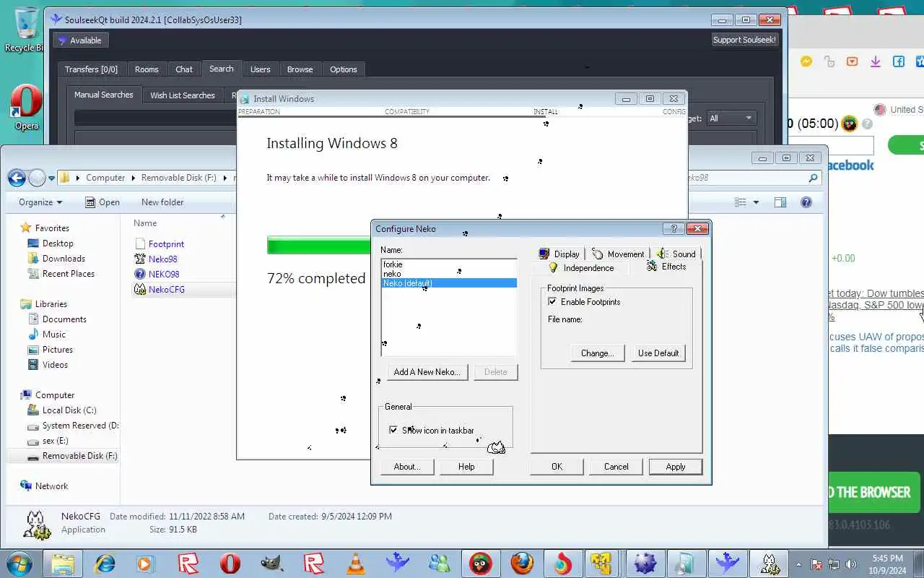Launch Internet Explorer from the taskbar
Screen dimensions: 924x578
tap(105, 564)
